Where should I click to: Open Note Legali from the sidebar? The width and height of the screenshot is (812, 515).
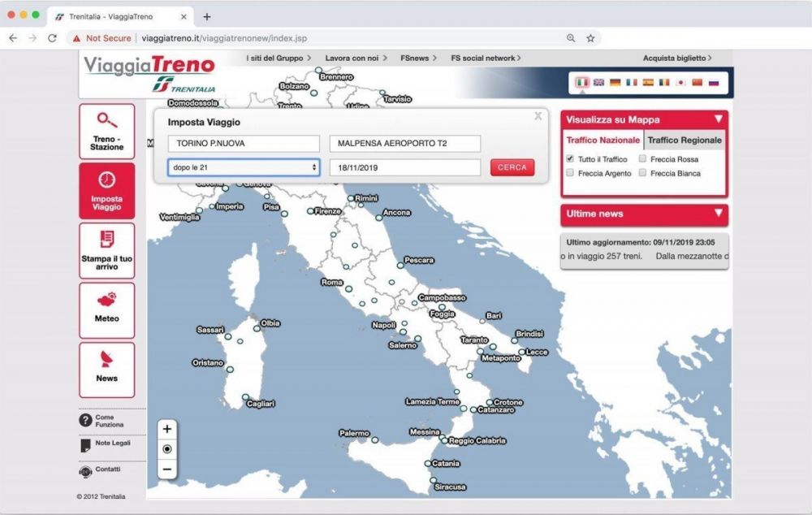pyautogui.click(x=85, y=445)
